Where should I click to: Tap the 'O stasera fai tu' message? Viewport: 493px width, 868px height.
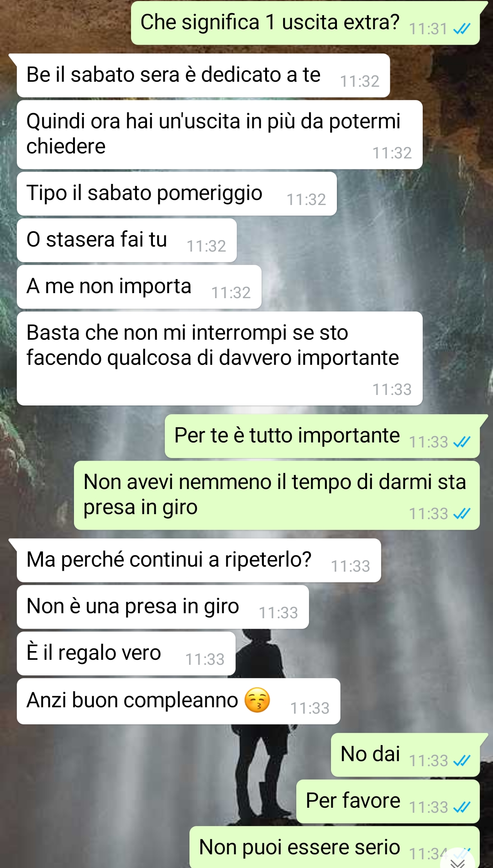tap(127, 240)
